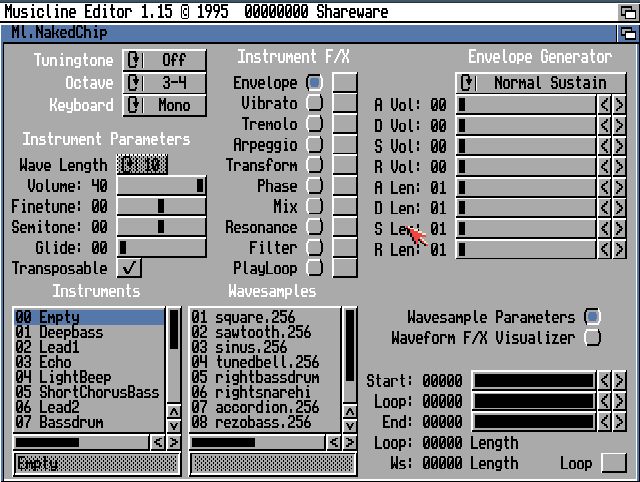The image size is (640, 482).
Task: Click the wavesample name input field
Action: (x=273, y=464)
